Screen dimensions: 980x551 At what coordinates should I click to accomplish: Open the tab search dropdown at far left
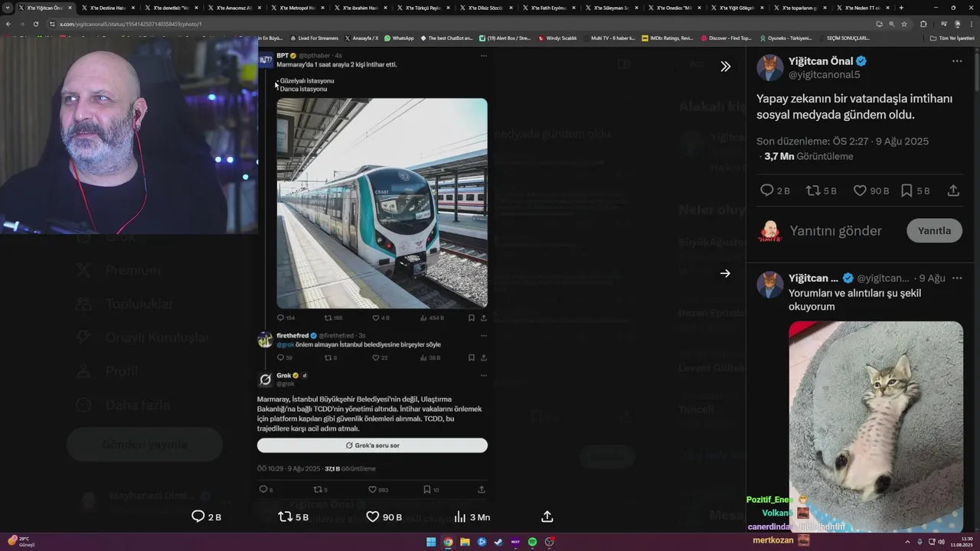pyautogui.click(x=8, y=8)
